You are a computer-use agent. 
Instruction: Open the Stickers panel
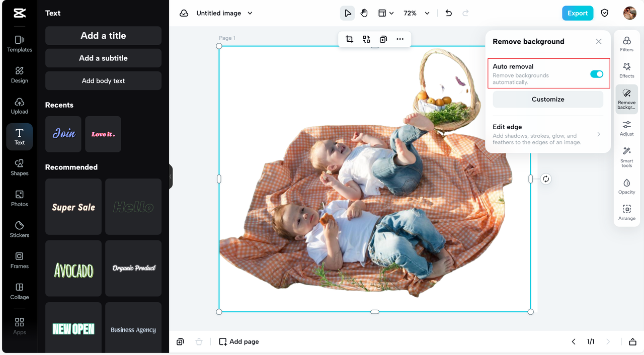pos(20,230)
